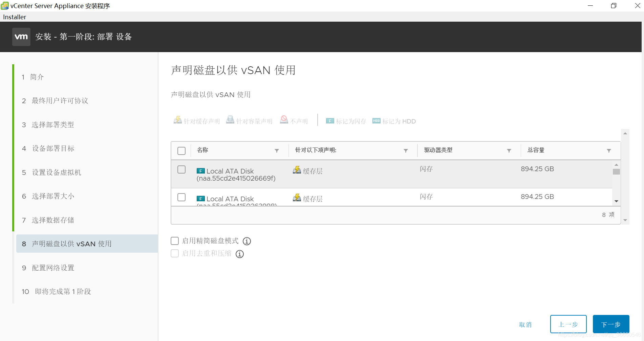Minimize the installer window

click(590, 6)
